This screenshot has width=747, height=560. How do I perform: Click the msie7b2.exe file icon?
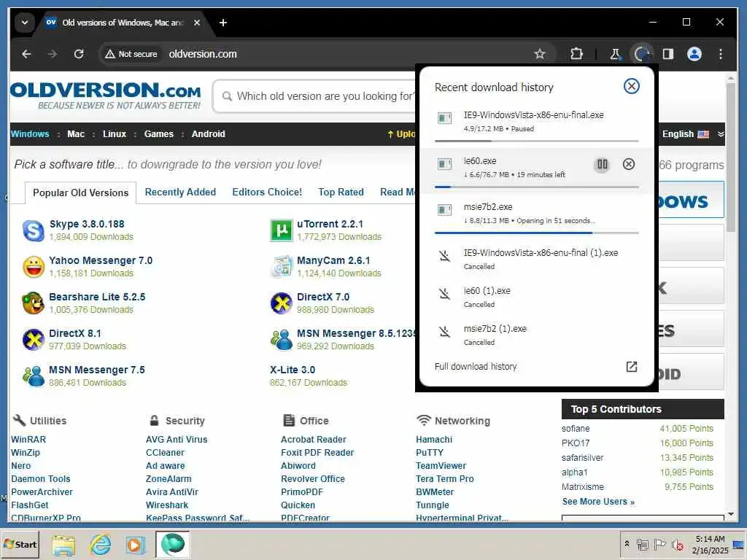[x=444, y=210]
